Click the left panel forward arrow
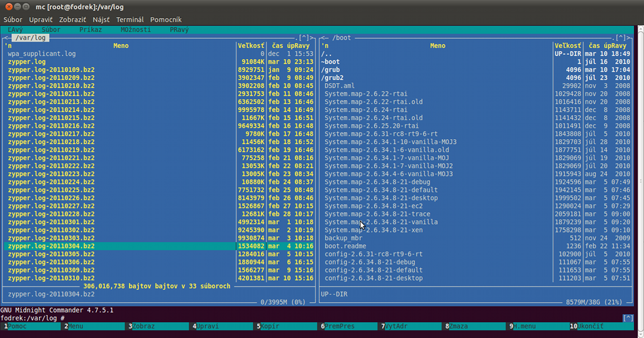 (x=312, y=38)
